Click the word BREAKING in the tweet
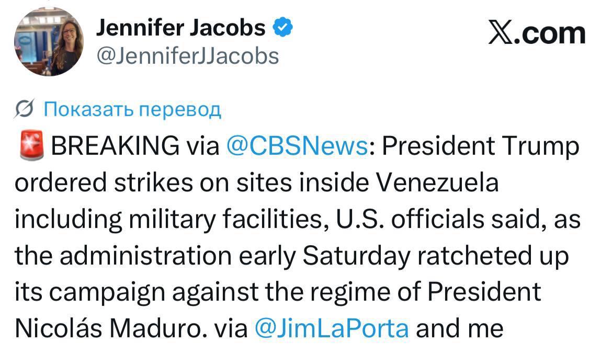The height and width of the screenshot is (364, 612). [115, 146]
